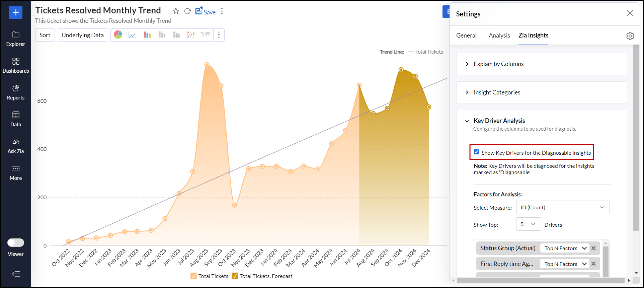Refresh the report using reload icon

pyautogui.click(x=188, y=11)
